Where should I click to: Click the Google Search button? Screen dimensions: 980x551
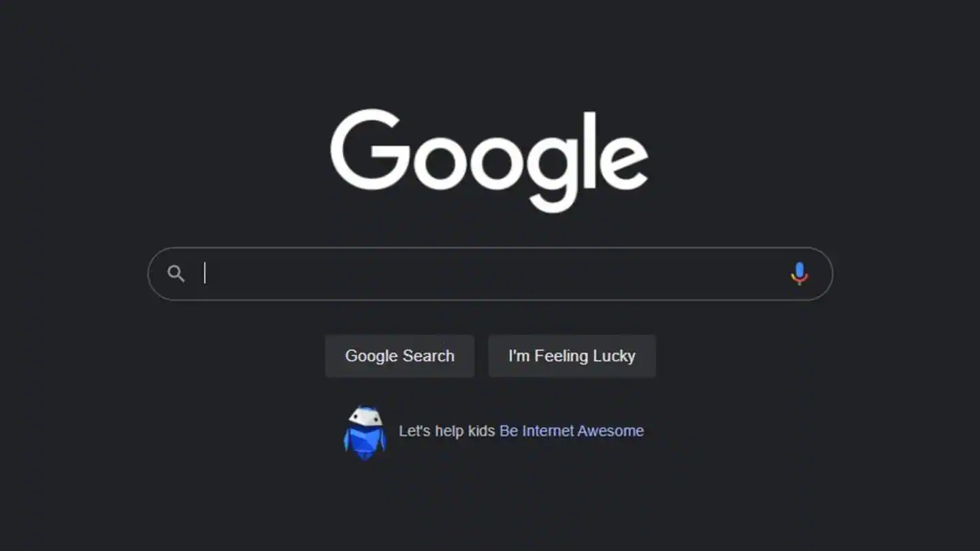(399, 356)
